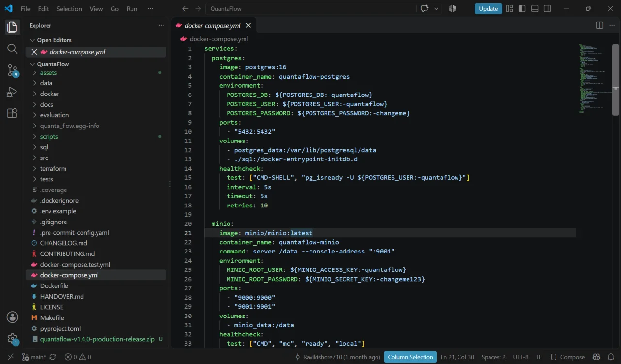Viewport: 621px width, 364px height.
Task: Click the main* branch indicator
Action: (34, 357)
